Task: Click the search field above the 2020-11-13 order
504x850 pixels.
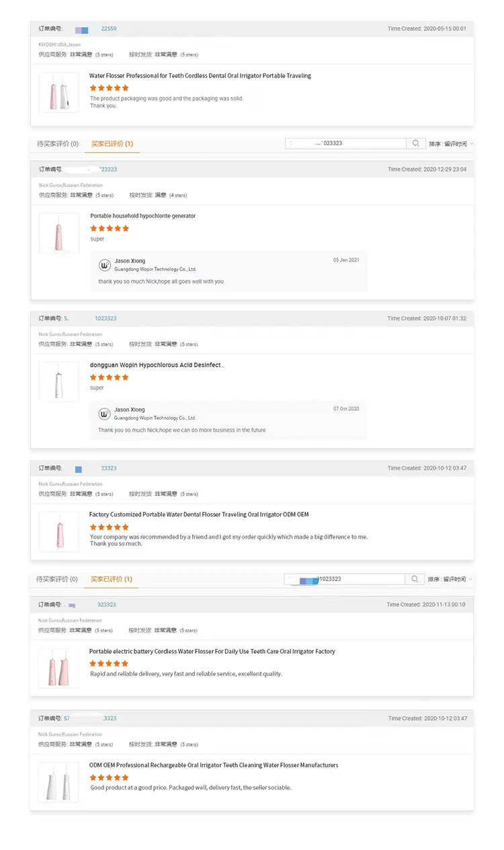Action: pos(345,579)
